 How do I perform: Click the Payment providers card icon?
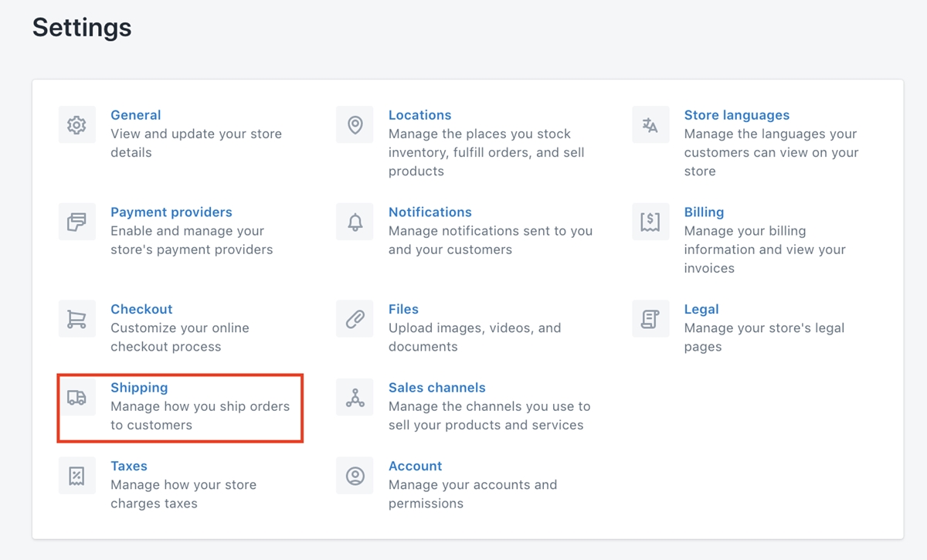click(76, 222)
